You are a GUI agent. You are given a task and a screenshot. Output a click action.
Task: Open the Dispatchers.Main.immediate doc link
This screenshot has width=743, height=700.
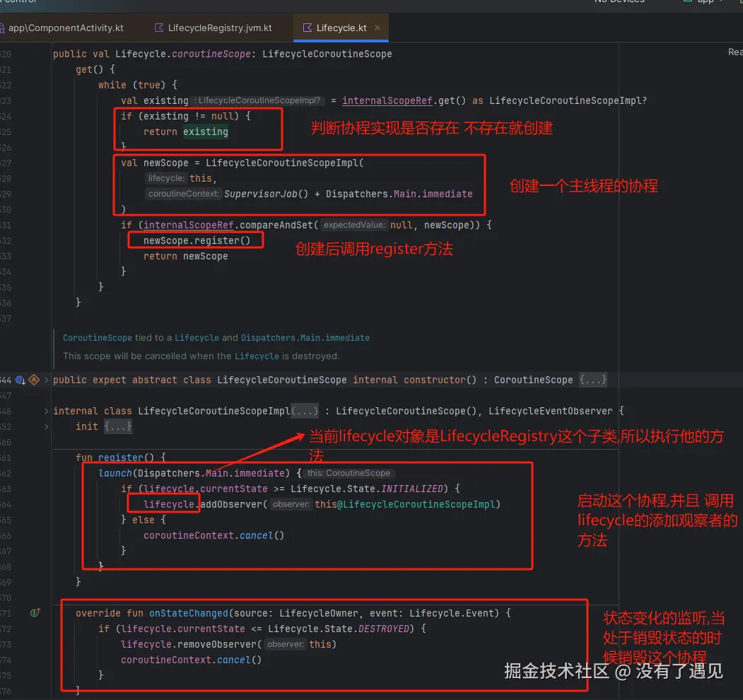305,338
